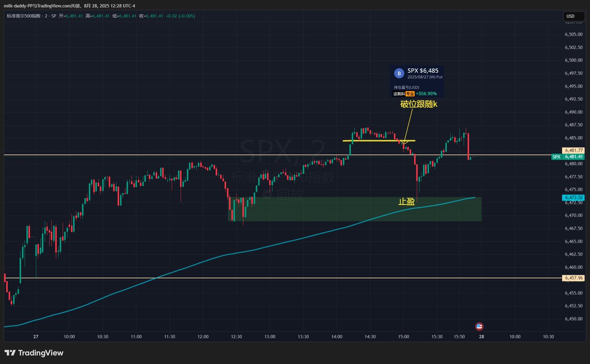The image size is (590, 364).
Task: Click the +356.90% profit value
Action: pos(426,93)
